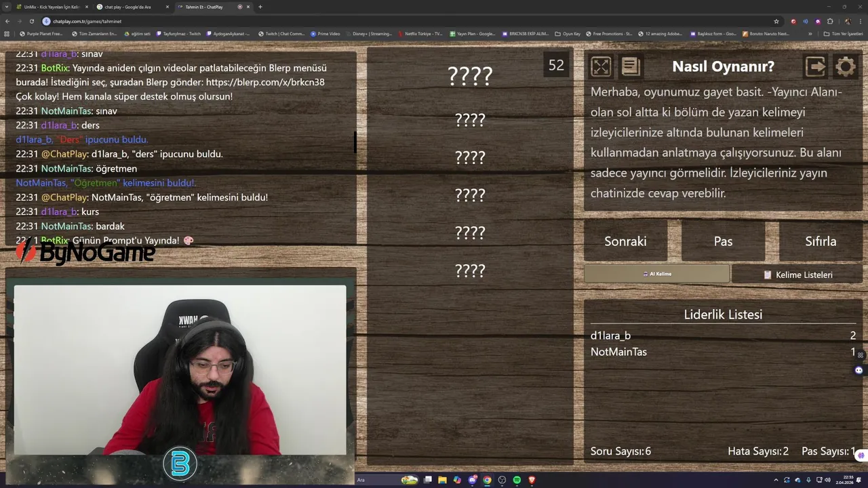Click the countdown timer showing 52
Image resolution: width=868 pixels, height=488 pixels.
pyautogui.click(x=556, y=65)
